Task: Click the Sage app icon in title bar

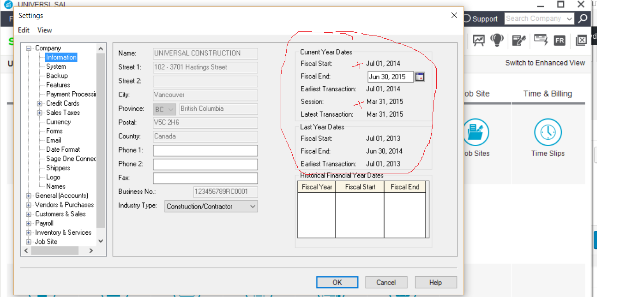Action: [8, 4]
